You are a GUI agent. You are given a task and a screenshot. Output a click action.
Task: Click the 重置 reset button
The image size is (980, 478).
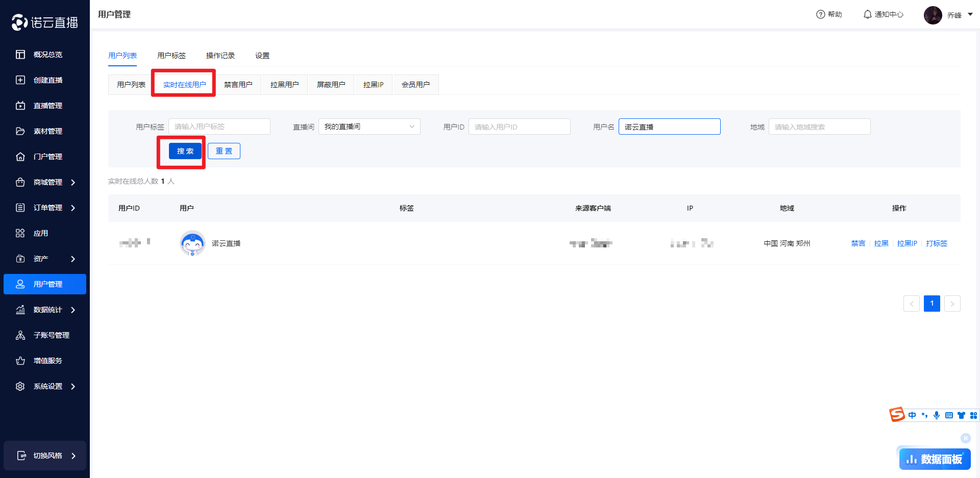pos(224,151)
